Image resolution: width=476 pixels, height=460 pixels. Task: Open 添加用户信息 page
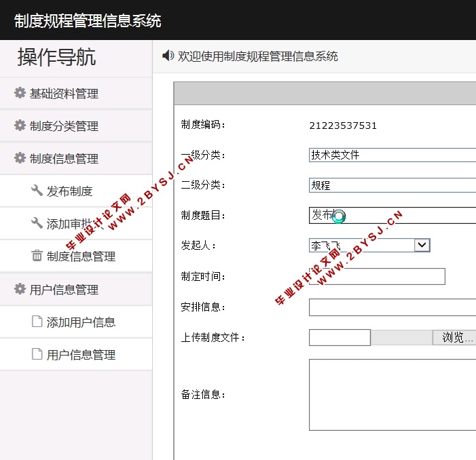pos(76,322)
